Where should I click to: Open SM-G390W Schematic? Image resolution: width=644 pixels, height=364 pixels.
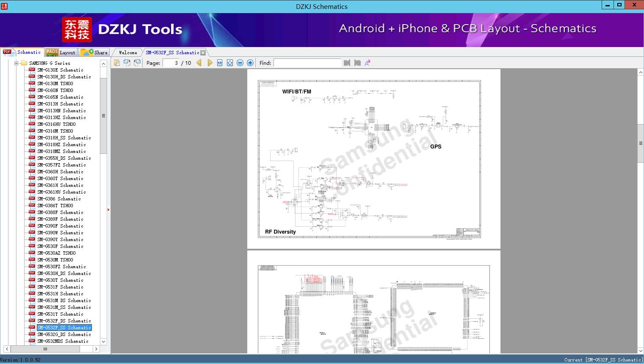point(60,233)
